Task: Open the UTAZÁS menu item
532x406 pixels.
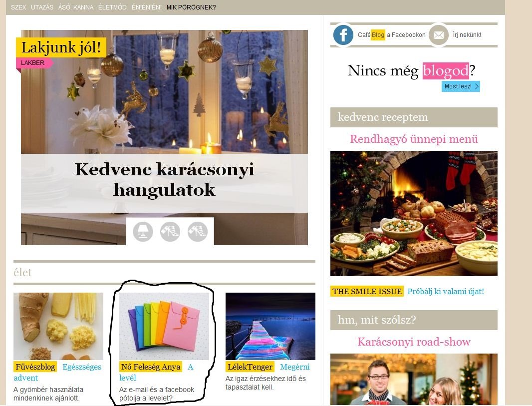Action: point(42,7)
